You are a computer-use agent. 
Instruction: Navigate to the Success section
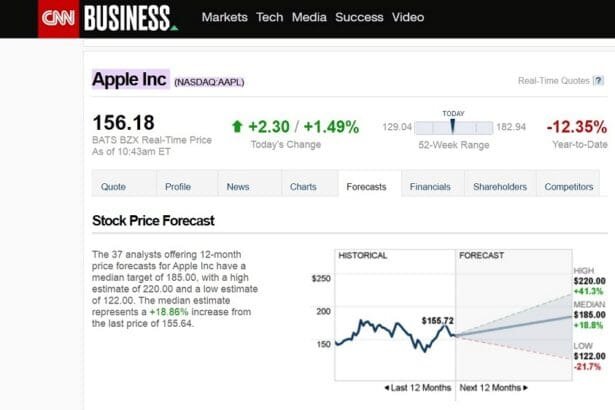click(x=359, y=18)
